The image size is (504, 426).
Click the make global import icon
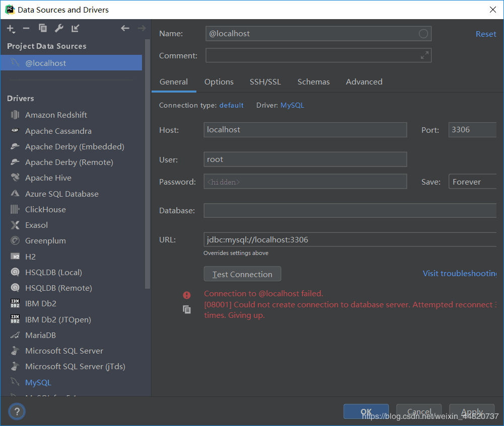click(x=75, y=28)
